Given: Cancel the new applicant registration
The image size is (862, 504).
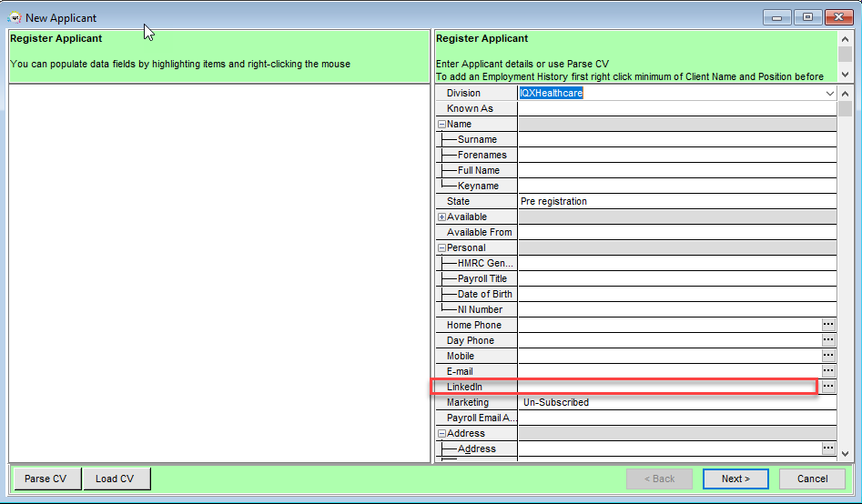Looking at the screenshot, I should click(x=812, y=479).
